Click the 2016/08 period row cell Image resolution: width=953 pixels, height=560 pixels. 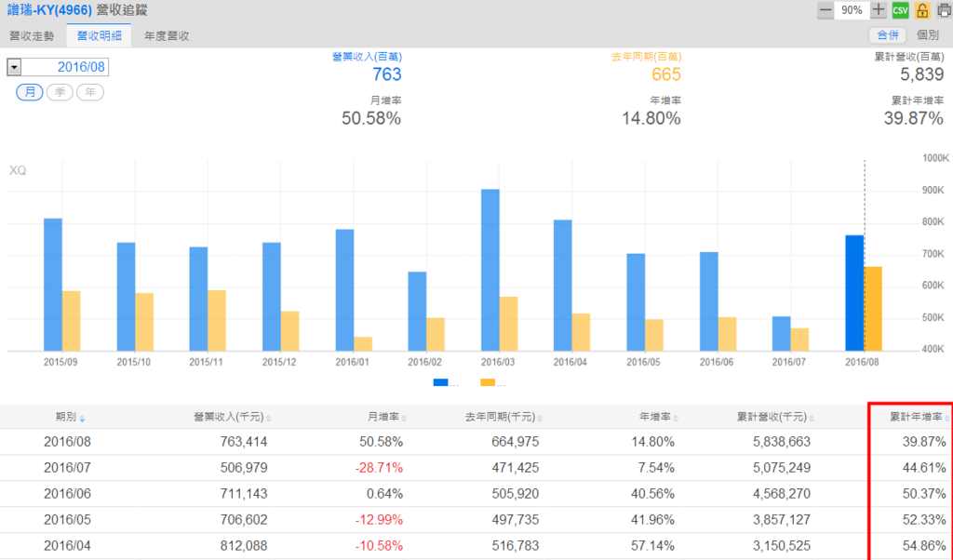pos(67,442)
